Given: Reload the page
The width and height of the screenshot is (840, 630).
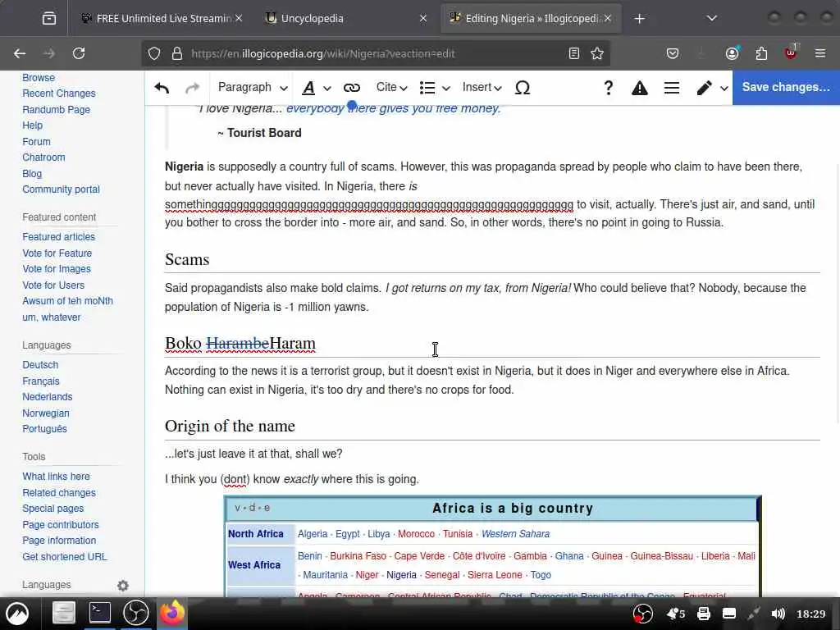Looking at the screenshot, I should 79,53.
